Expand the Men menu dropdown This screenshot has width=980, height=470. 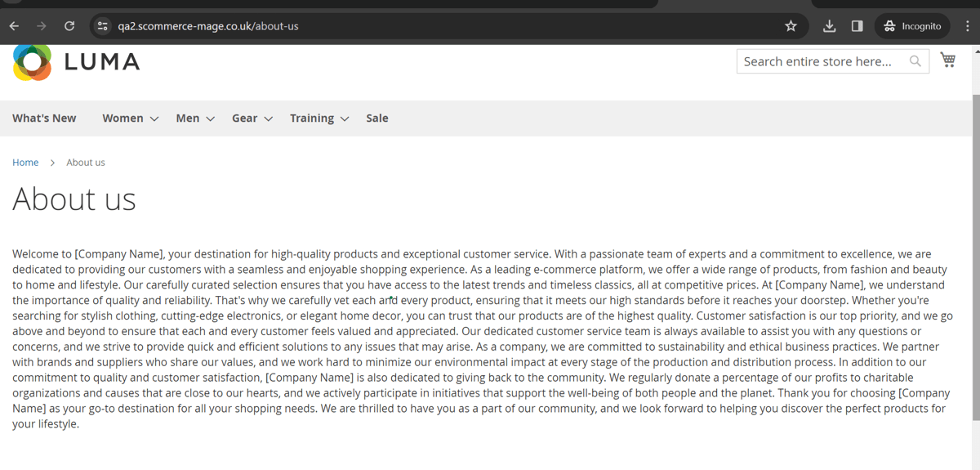click(x=195, y=119)
